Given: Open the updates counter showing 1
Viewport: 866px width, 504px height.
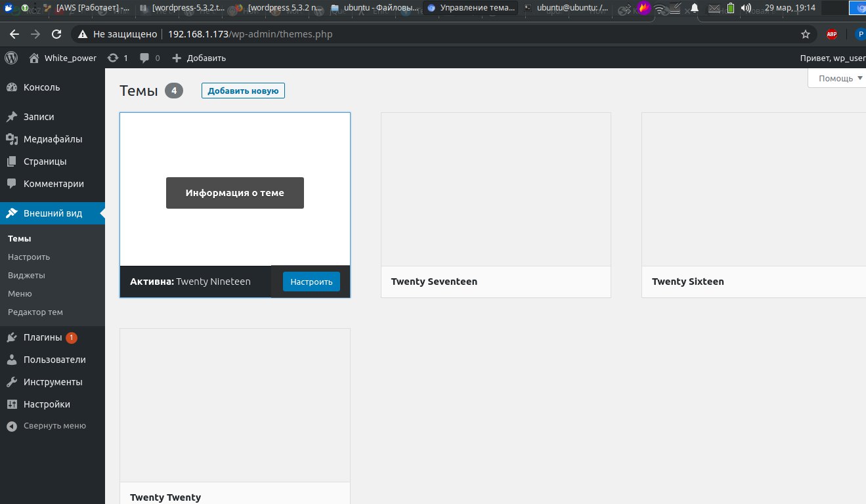Looking at the screenshot, I should (118, 58).
